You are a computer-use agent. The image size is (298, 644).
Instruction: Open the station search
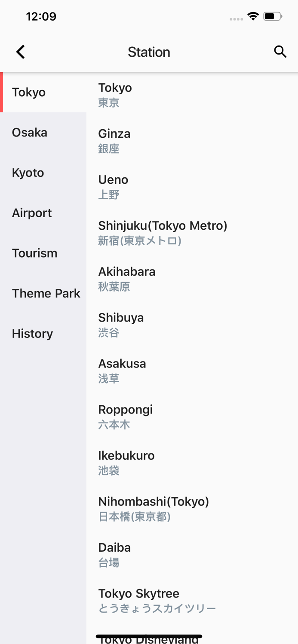pyautogui.click(x=280, y=52)
